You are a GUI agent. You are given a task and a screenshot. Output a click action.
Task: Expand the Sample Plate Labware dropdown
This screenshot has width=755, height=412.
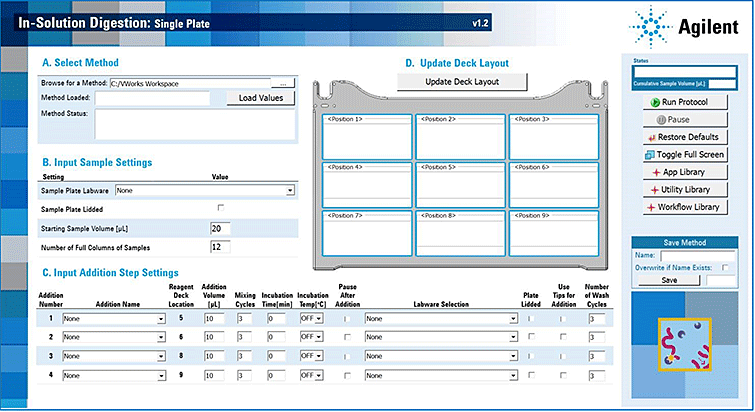click(290, 189)
